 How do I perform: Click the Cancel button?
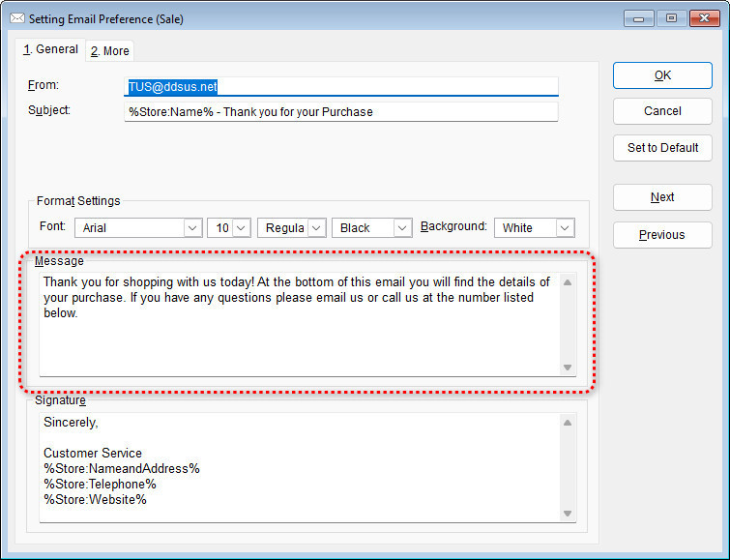click(x=662, y=111)
